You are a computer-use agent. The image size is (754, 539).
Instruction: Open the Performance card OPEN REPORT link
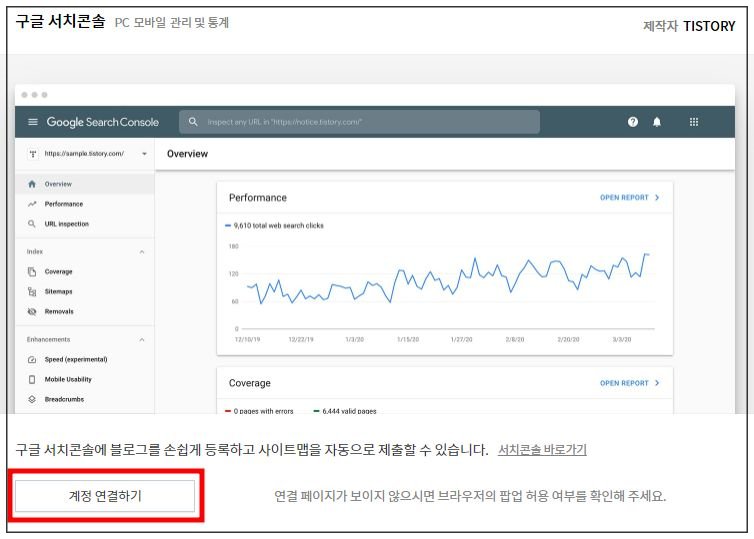pos(624,198)
